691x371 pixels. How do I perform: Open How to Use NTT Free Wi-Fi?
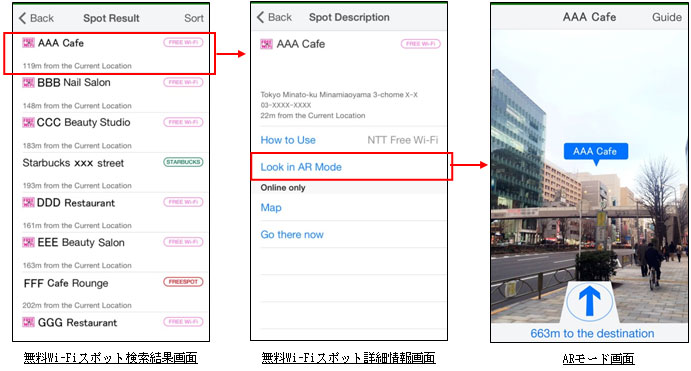349,140
